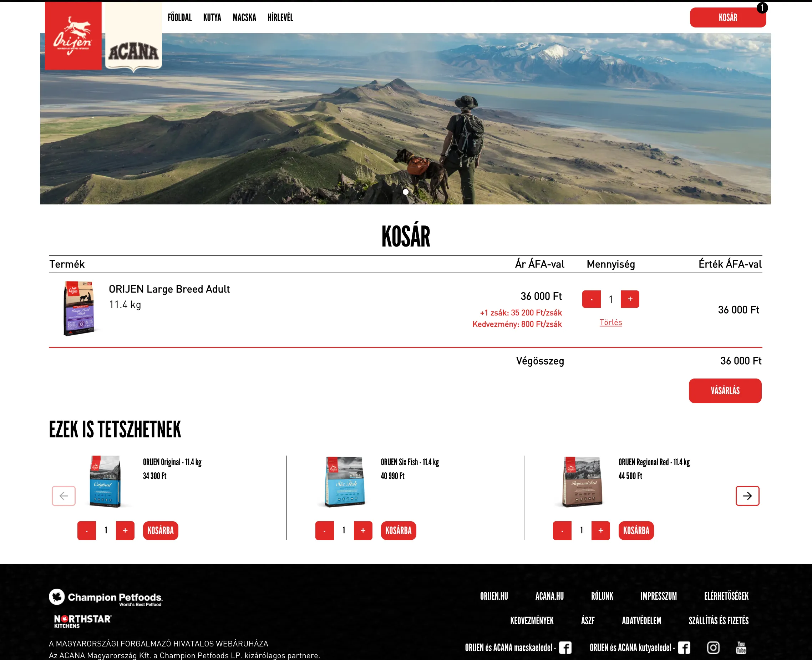Image resolution: width=812 pixels, height=660 pixels.
Task: Remove item with the Törlés link
Action: pos(611,323)
